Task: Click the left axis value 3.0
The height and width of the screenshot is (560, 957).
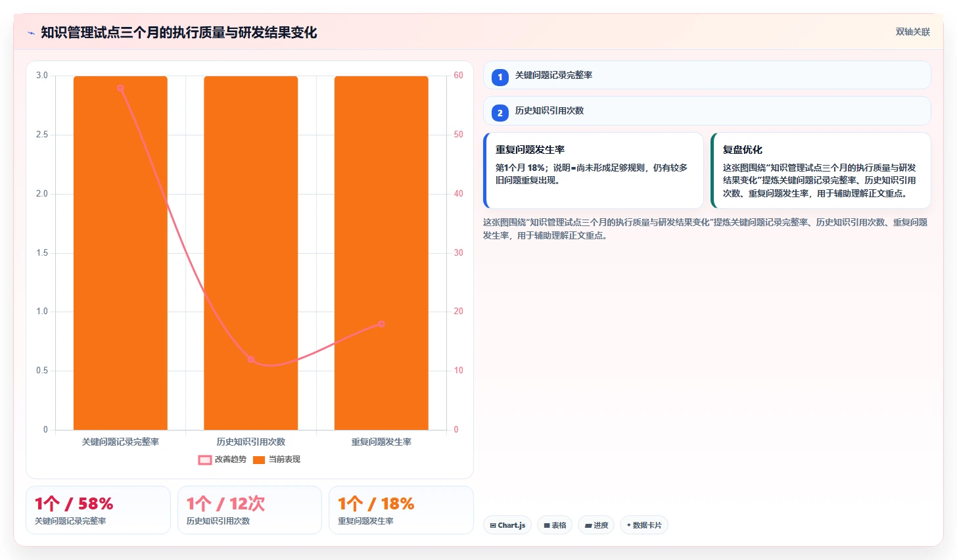Action: pyautogui.click(x=42, y=76)
